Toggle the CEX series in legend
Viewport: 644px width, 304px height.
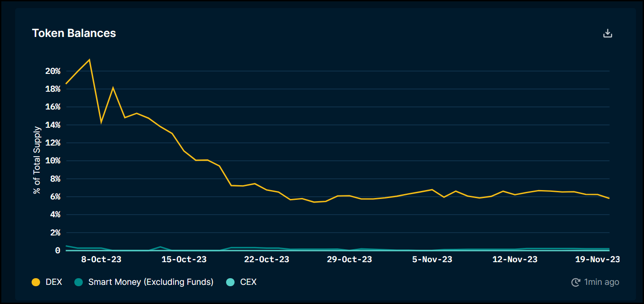tap(241, 282)
